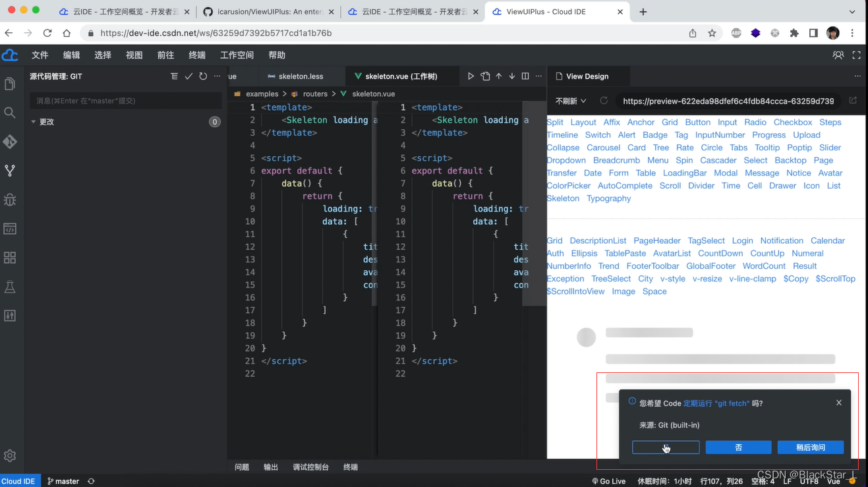Open preview in external browser icon
The width and height of the screenshot is (868, 487).
[853, 101]
